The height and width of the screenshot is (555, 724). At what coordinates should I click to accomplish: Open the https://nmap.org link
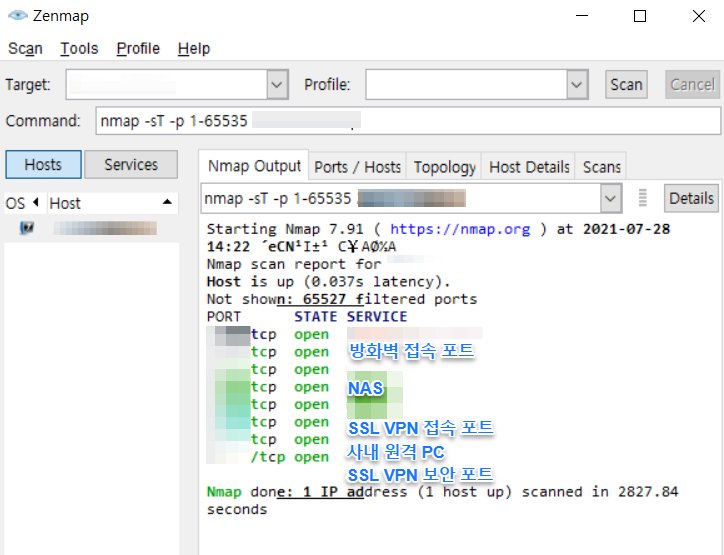click(460, 229)
